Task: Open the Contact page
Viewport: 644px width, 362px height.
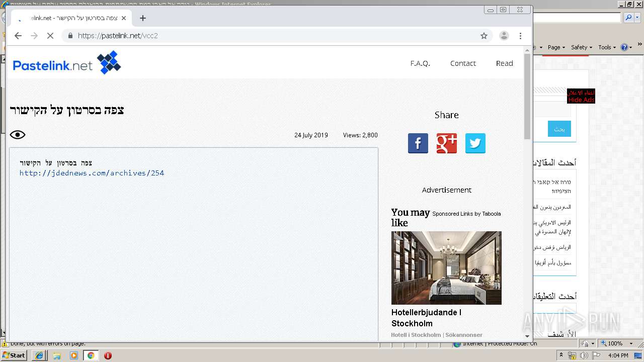Action: pos(463,63)
